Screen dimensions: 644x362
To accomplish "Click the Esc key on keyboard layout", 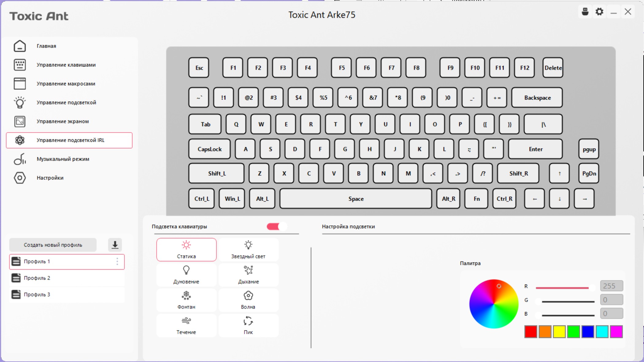I will click(199, 68).
